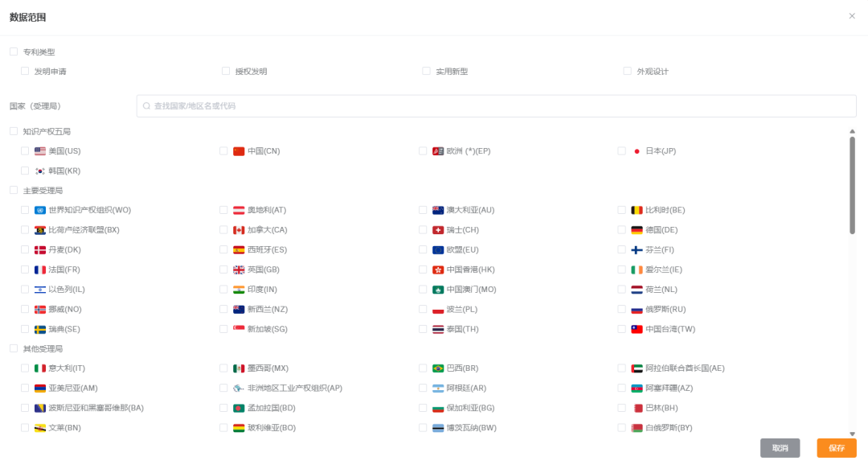Close the 数据范围 dialog with X

point(852,16)
